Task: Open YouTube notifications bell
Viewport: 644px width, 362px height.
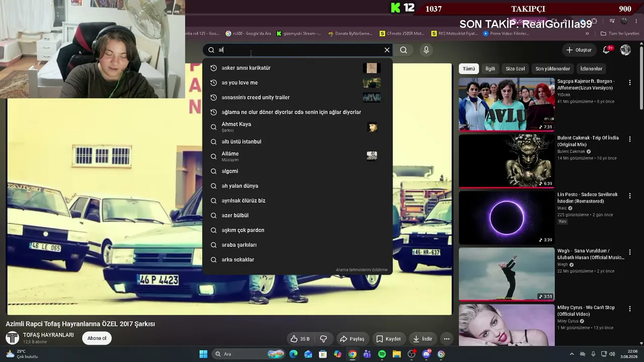Action: click(607, 50)
